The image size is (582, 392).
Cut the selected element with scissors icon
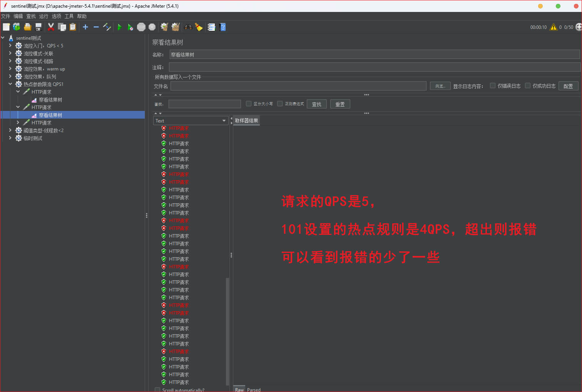[51, 27]
